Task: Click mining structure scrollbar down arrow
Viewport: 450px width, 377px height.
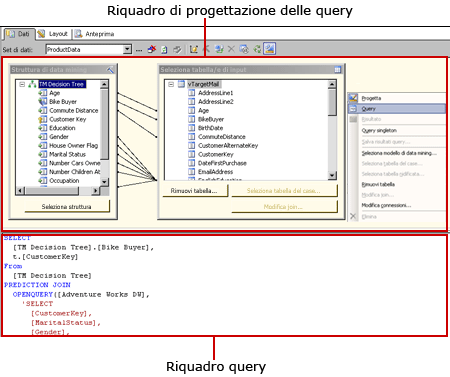Action: tap(104, 182)
